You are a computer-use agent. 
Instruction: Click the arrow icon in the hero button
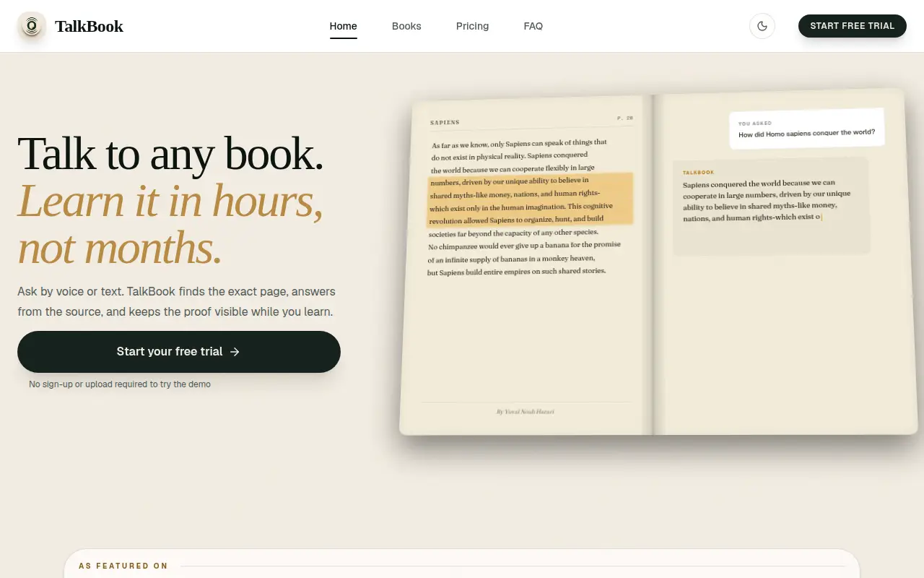pyautogui.click(x=235, y=352)
